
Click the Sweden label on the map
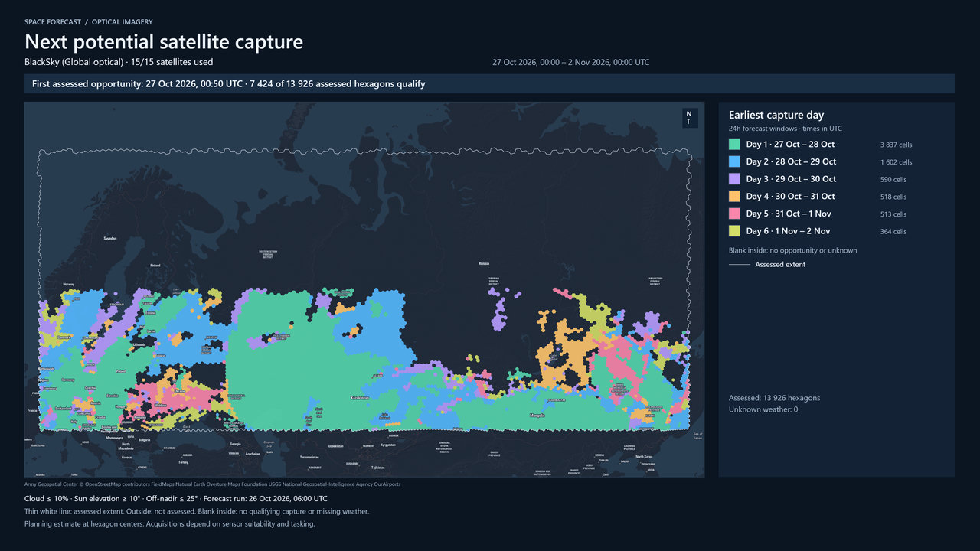(x=110, y=239)
